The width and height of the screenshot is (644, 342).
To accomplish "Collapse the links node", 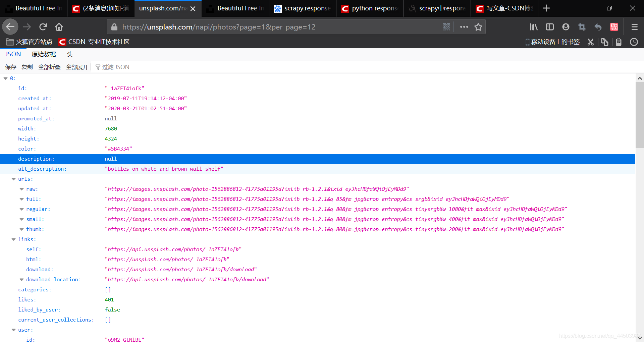I will [14, 239].
